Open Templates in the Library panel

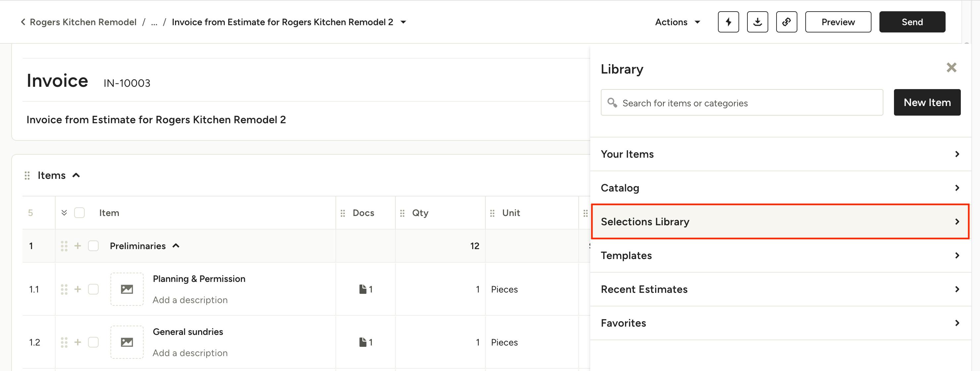click(780, 256)
